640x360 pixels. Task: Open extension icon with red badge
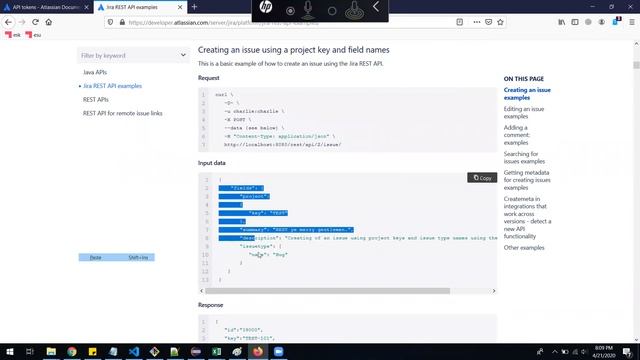[x=616, y=22]
